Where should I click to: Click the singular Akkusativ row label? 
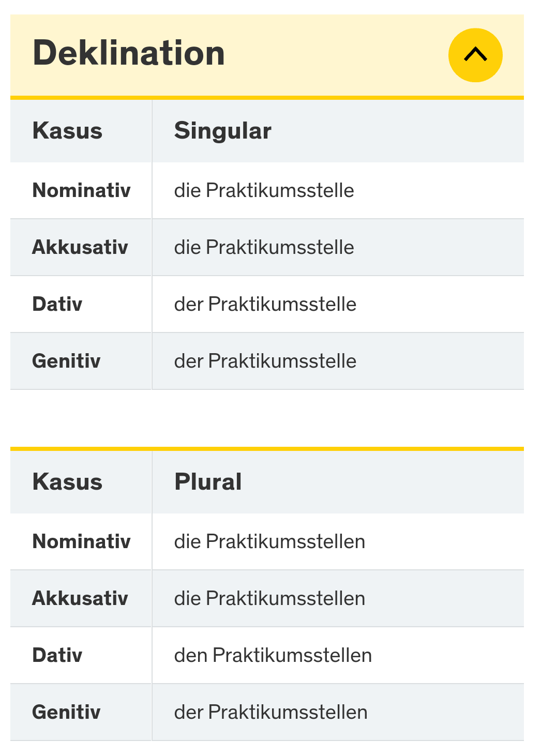[x=80, y=247]
